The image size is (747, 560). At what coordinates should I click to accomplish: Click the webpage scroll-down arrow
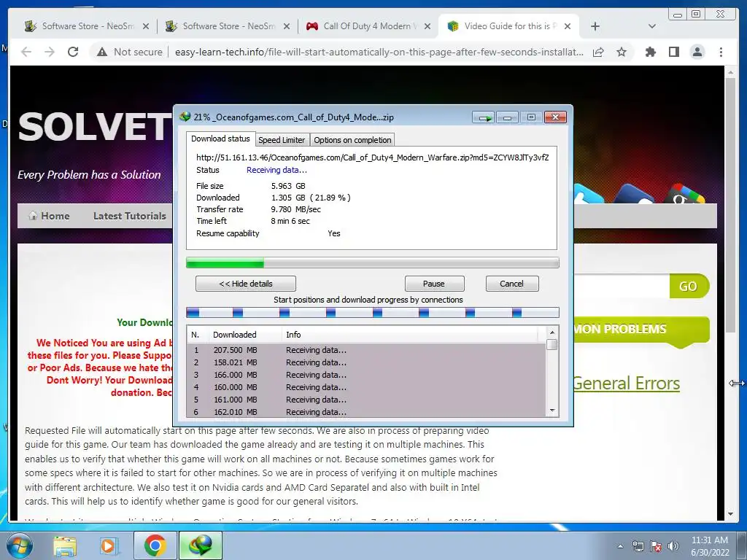click(730, 514)
